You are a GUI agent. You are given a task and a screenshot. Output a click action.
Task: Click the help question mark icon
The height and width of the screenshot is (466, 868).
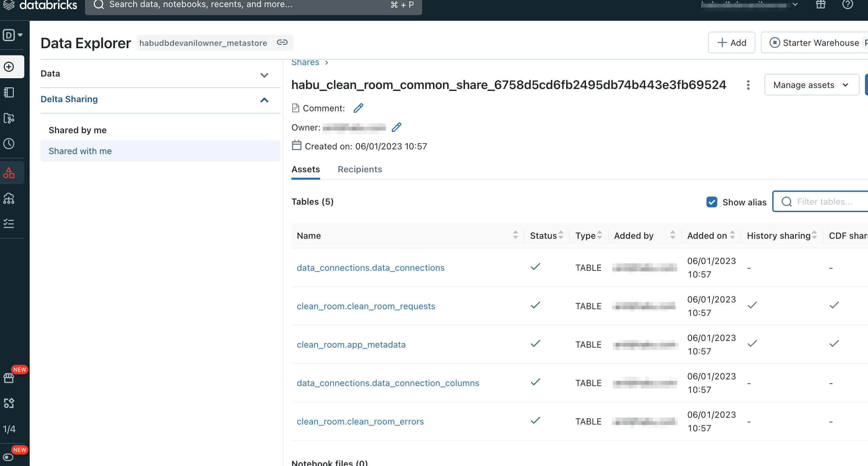pyautogui.click(x=847, y=5)
